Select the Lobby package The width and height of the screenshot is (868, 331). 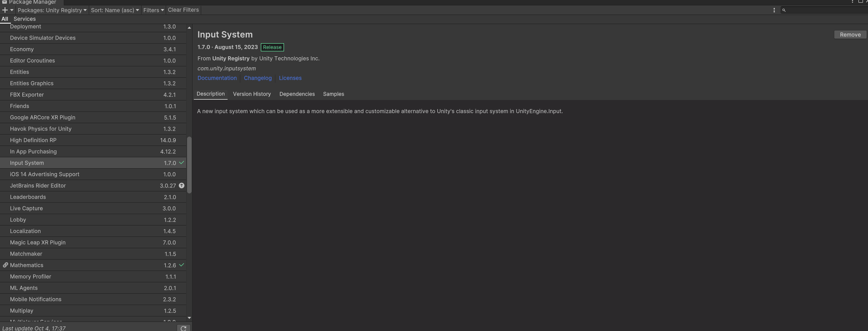93,220
